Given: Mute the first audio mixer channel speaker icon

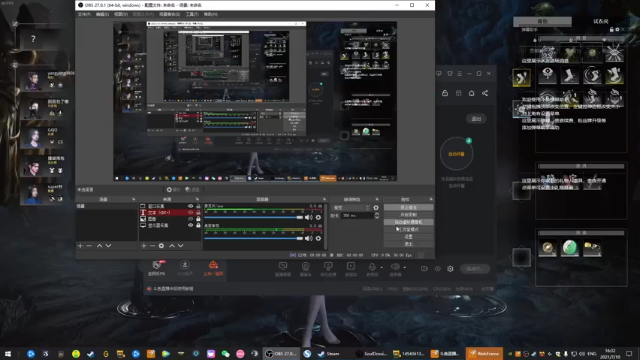Looking at the screenshot, I should [308, 218].
